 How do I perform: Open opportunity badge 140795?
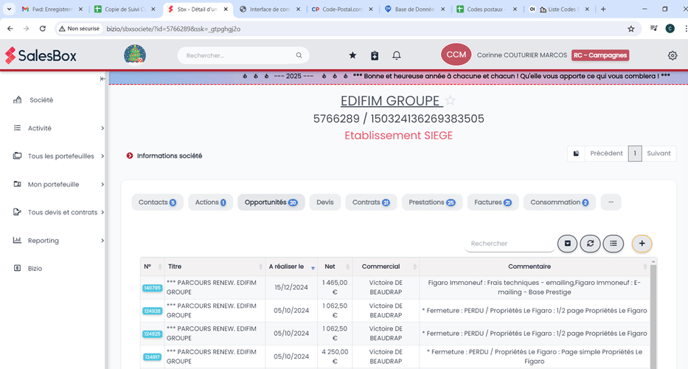152,288
